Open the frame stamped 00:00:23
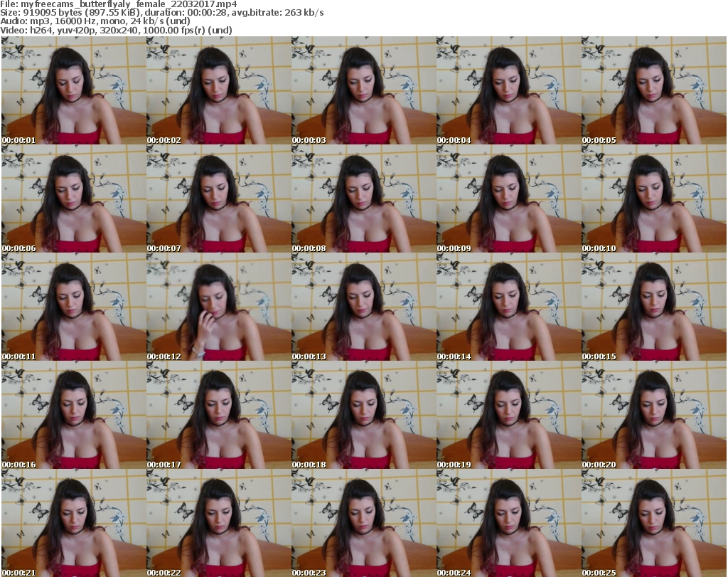 coord(364,523)
